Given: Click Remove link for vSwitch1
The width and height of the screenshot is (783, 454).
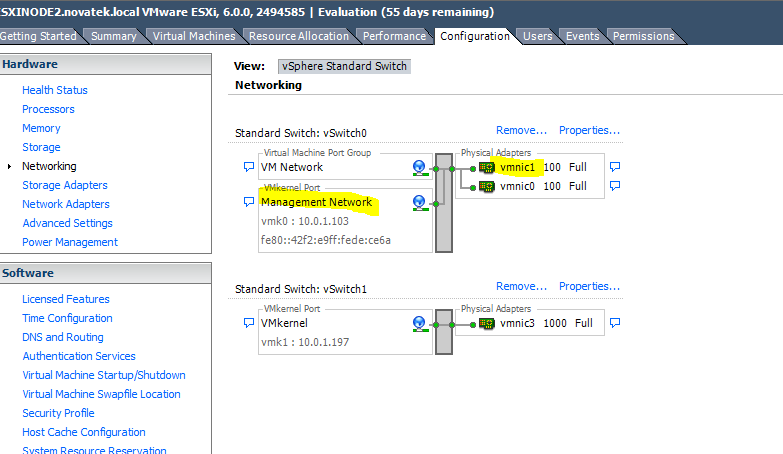Looking at the screenshot, I should 521,286.
